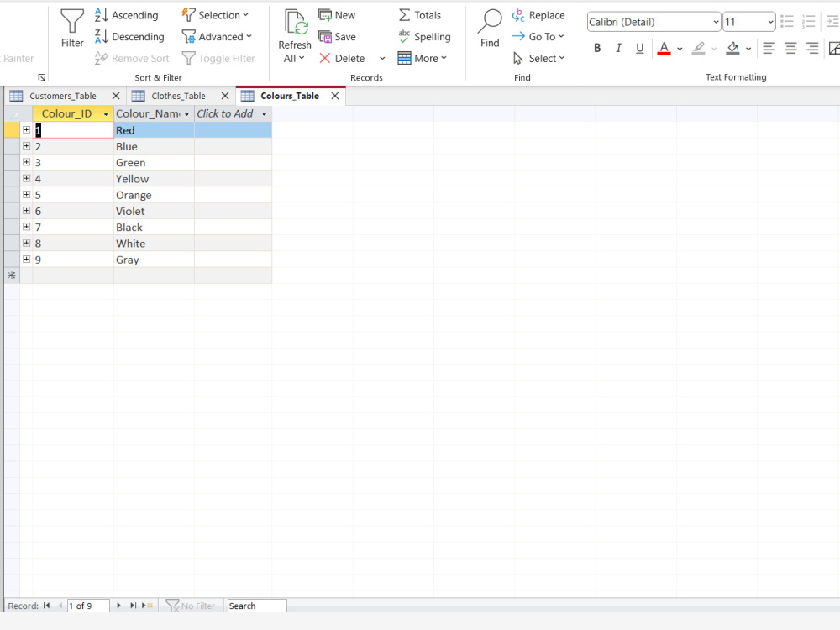The height and width of the screenshot is (630, 840).
Task: Expand the Delete dropdown arrow
Action: (382, 59)
